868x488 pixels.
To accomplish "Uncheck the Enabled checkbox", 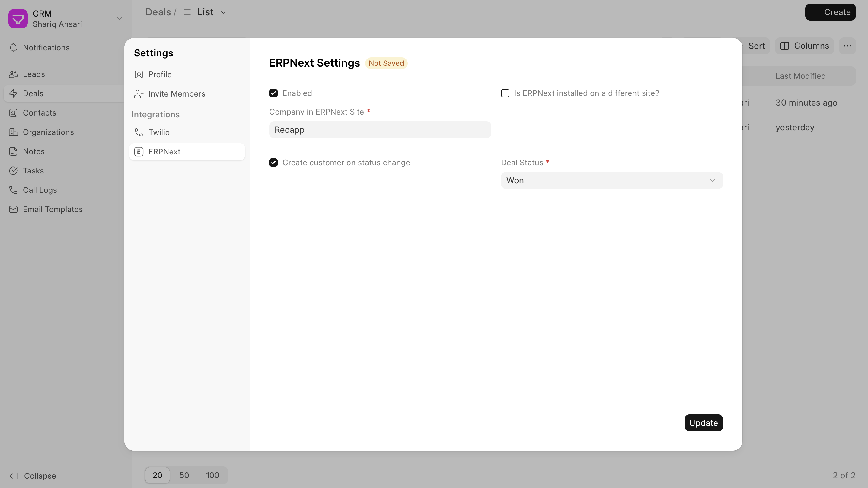I will [x=273, y=93].
